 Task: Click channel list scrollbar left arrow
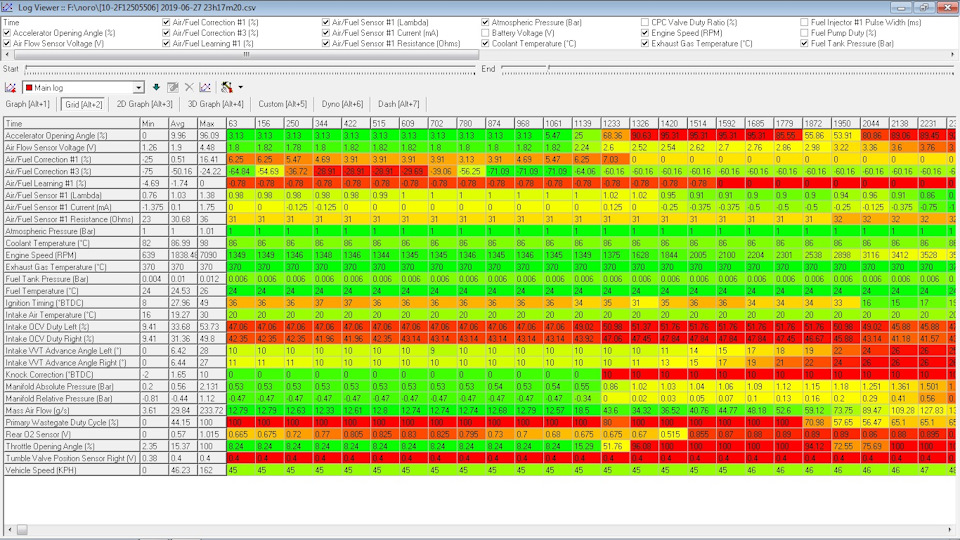(x=7, y=54)
